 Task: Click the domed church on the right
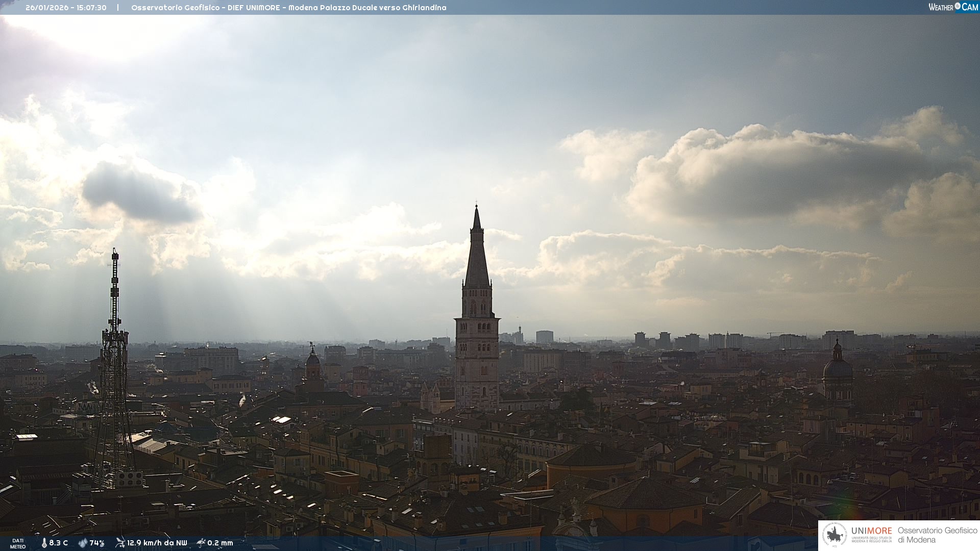(x=837, y=370)
